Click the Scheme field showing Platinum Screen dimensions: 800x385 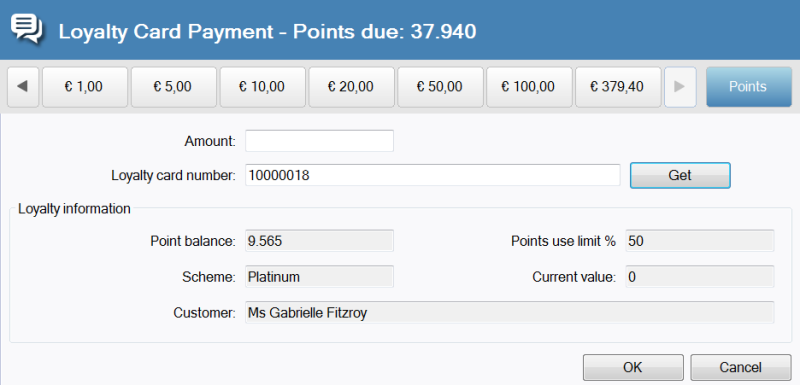coord(319,277)
